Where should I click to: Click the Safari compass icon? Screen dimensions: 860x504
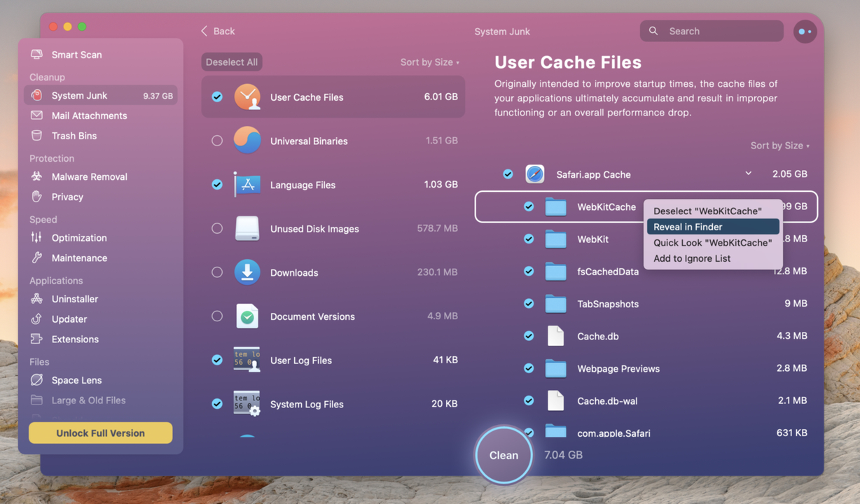coord(535,174)
